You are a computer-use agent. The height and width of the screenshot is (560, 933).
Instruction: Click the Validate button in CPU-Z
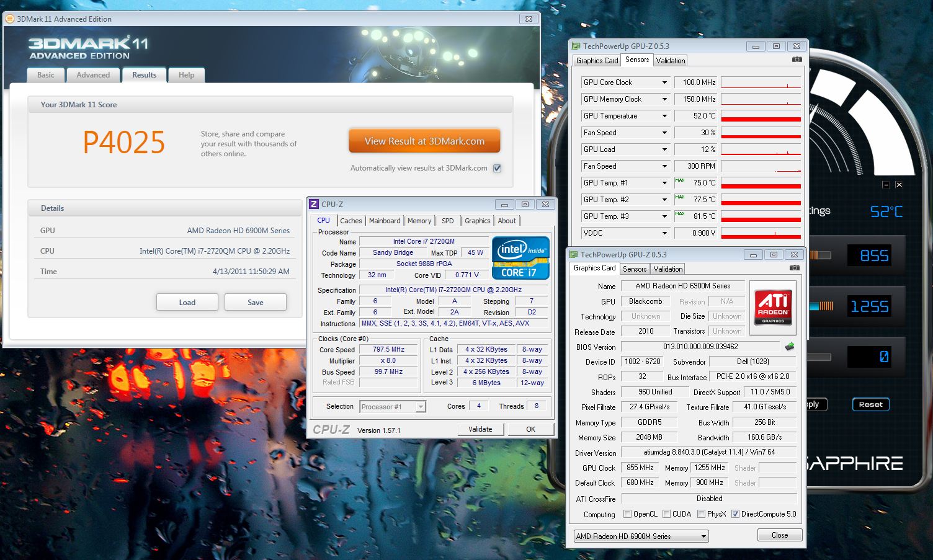tap(480, 429)
